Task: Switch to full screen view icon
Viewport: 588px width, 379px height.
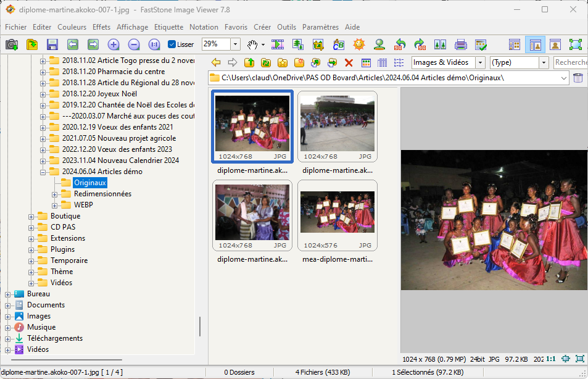Action: pyautogui.click(x=575, y=44)
